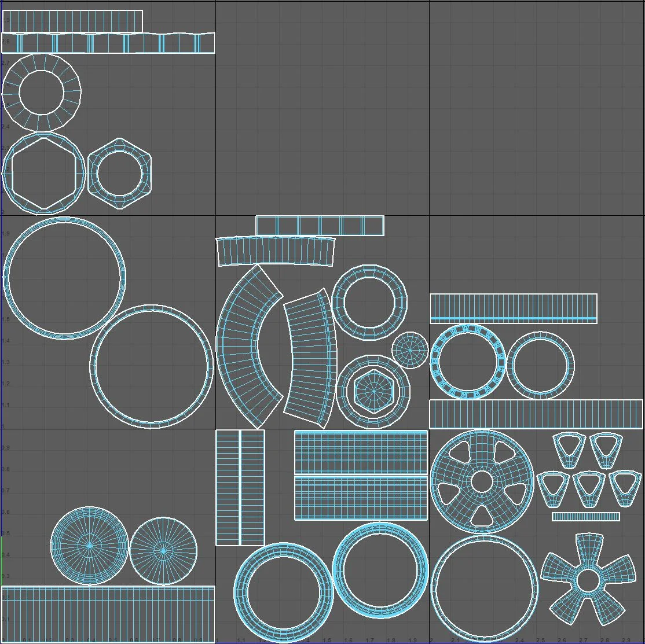The width and height of the screenshot is (645, 644).
Task: Select the largest white circle shell
Action: (64, 278)
